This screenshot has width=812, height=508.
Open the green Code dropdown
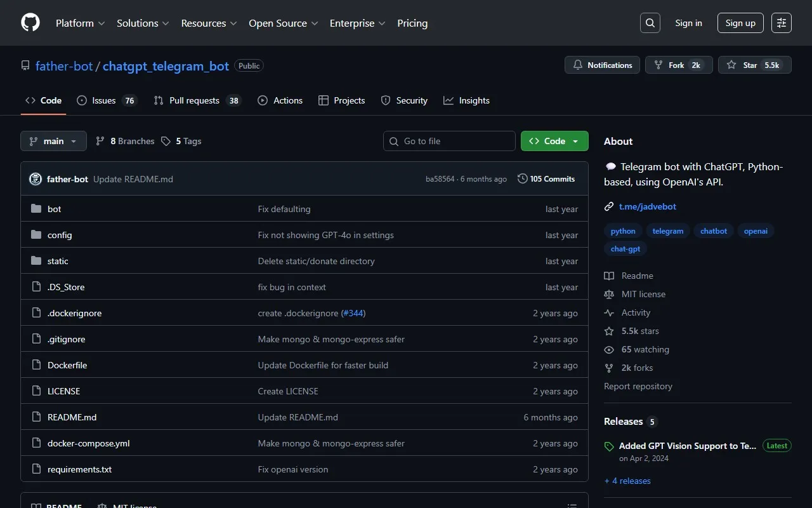(x=554, y=141)
